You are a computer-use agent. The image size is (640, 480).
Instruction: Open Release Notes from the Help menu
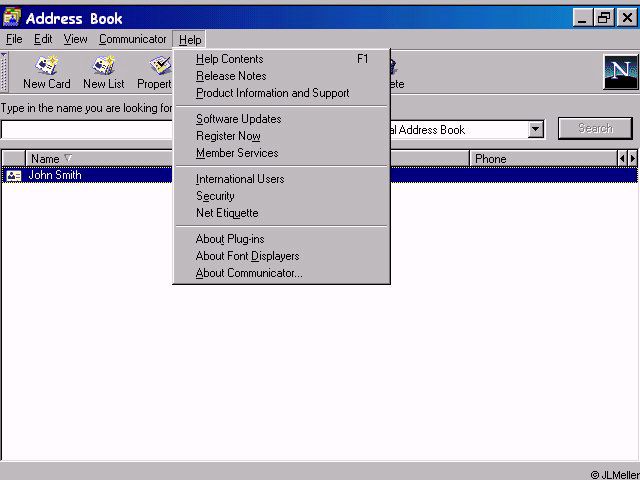coord(282,76)
